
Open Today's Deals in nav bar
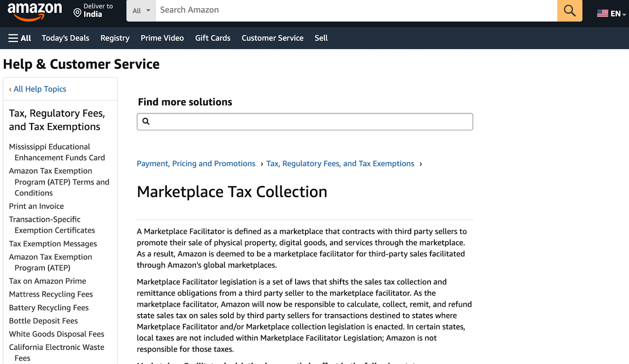click(65, 38)
